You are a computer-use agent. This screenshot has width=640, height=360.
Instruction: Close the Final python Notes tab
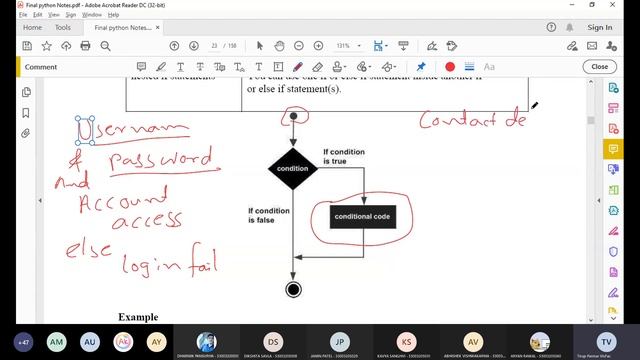(158, 27)
